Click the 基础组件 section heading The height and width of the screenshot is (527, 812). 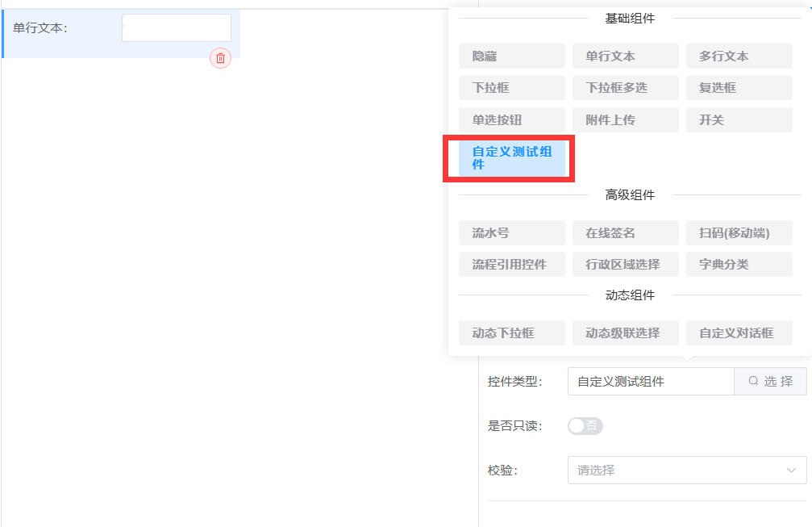click(x=630, y=19)
